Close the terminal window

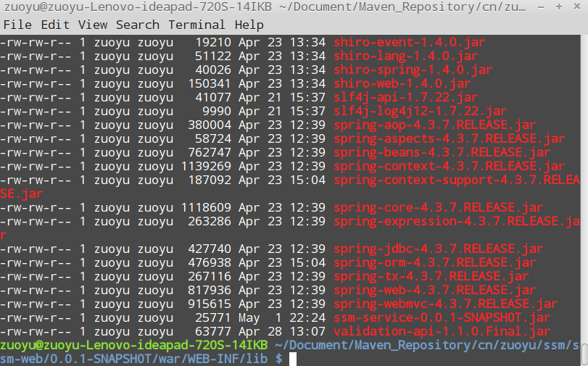click(x=577, y=7)
